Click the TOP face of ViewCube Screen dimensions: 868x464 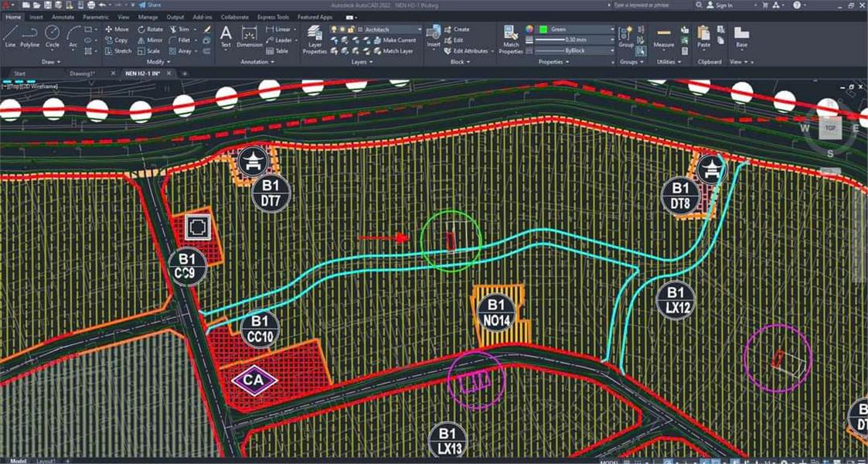pyautogui.click(x=830, y=128)
